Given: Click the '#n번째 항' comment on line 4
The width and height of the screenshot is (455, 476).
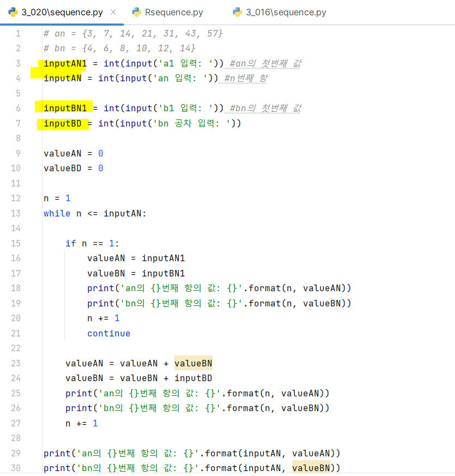Looking at the screenshot, I should coord(246,79).
